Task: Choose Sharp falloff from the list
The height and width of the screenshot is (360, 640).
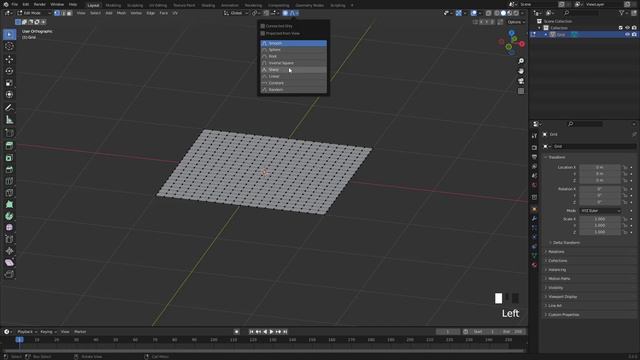Action: (293, 70)
